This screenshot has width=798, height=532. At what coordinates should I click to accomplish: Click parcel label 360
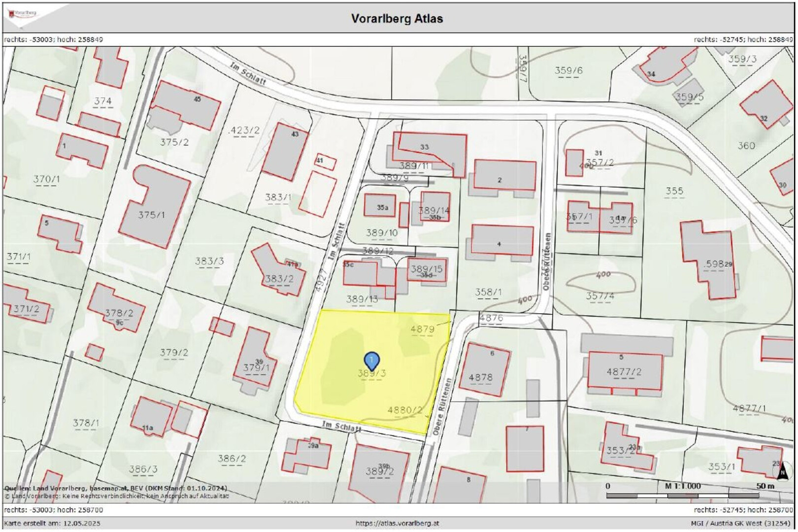click(746, 145)
